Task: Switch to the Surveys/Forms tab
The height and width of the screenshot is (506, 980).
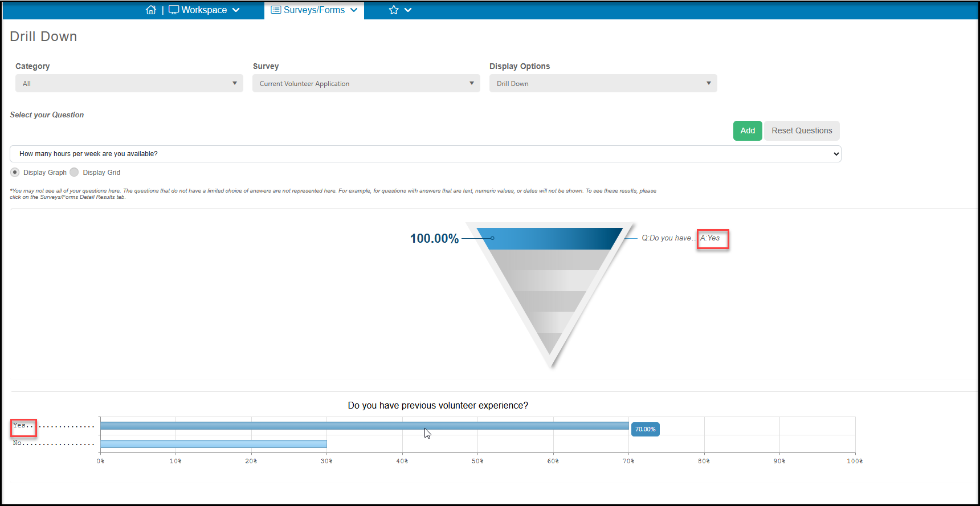Action: click(314, 10)
